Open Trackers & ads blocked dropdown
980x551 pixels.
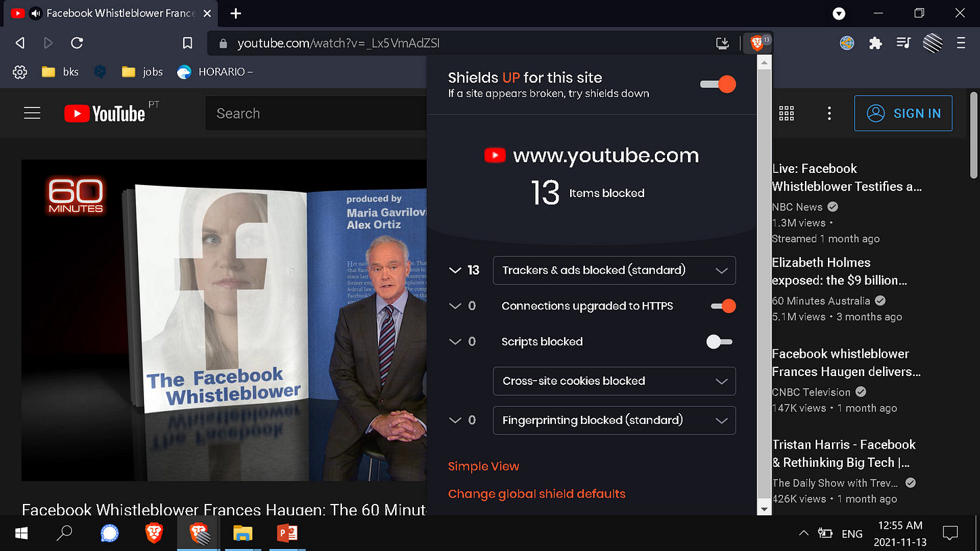click(x=615, y=270)
